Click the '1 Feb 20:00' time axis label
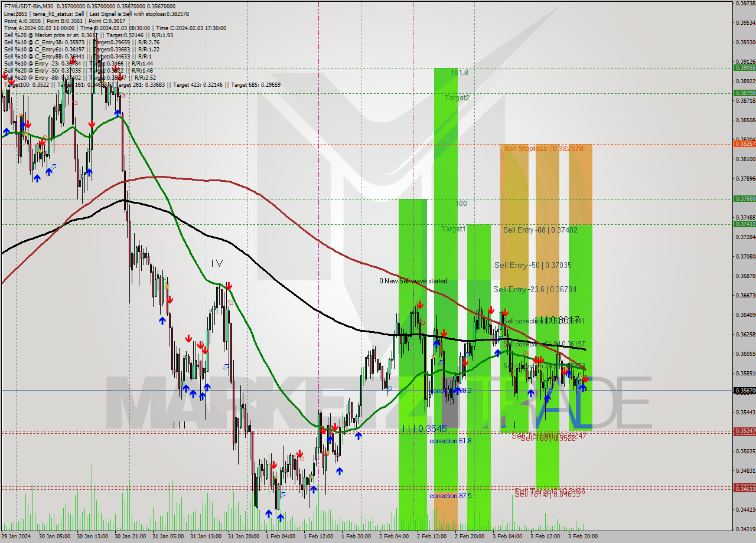756x543 pixels. pyautogui.click(x=357, y=537)
